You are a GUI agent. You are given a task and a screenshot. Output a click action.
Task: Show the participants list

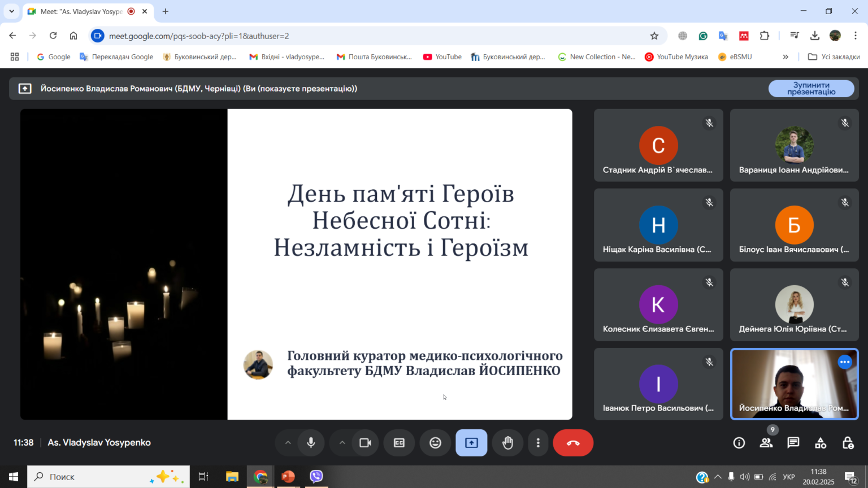point(766,443)
